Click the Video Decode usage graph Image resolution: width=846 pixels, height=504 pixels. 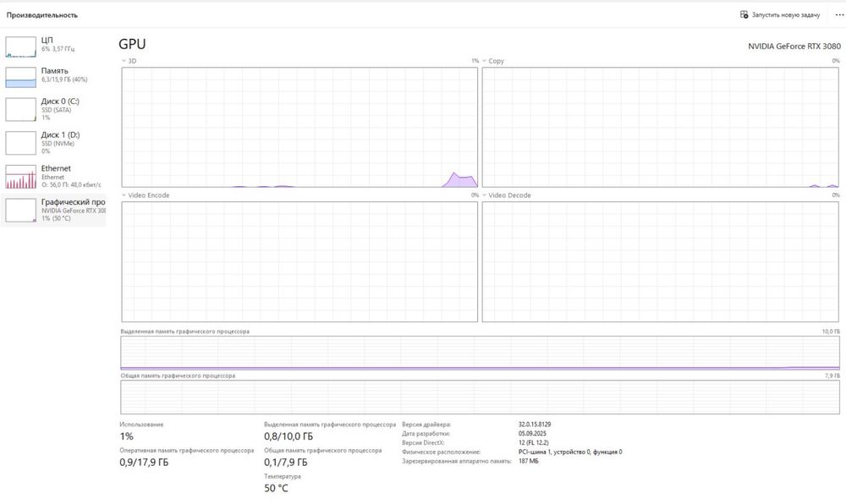(661, 261)
